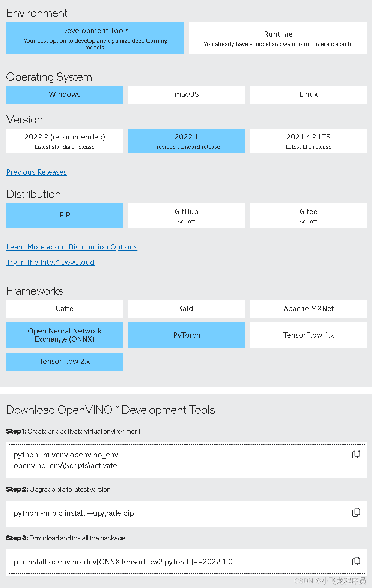Toggle PyTorch framework
Viewport: 372px width, 588px height.
[187, 335]
